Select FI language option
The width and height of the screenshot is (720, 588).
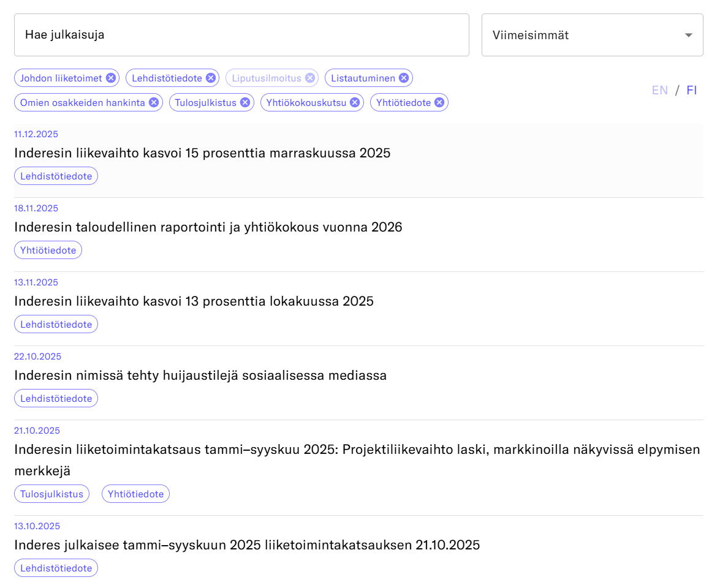[691, 91]
